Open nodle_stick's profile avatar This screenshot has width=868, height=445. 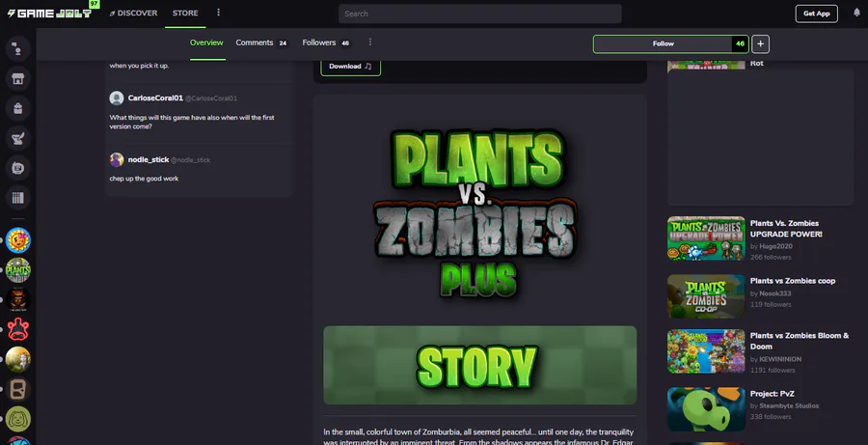pos(117,159)
